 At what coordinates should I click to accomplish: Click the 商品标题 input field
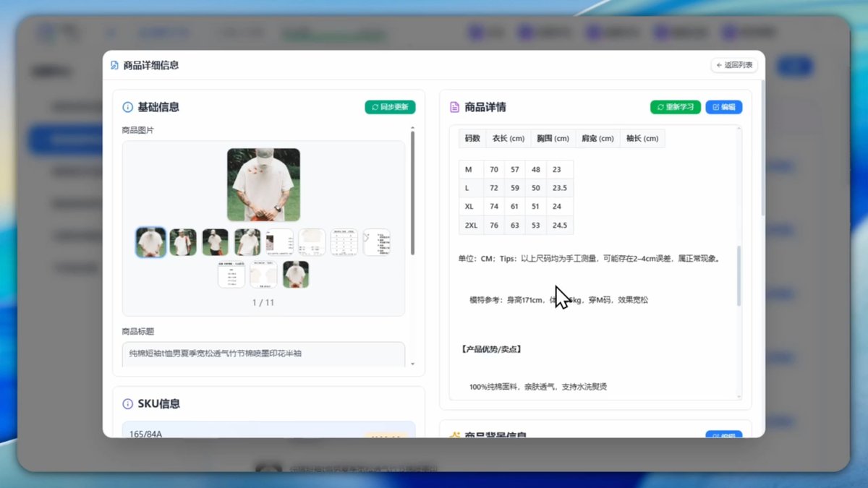pos(263,354)
